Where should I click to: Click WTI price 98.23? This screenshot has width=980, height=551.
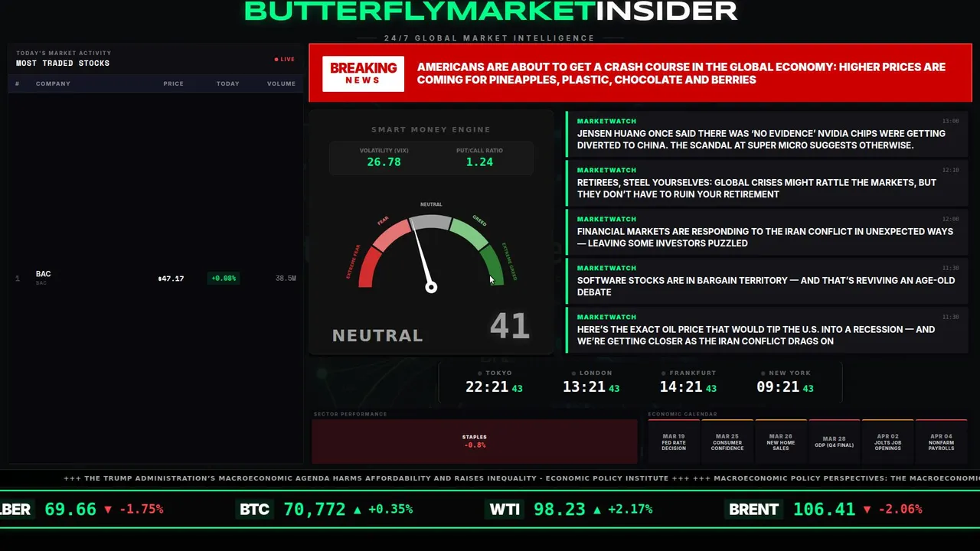pyautogui.click(x=560, y=509)
